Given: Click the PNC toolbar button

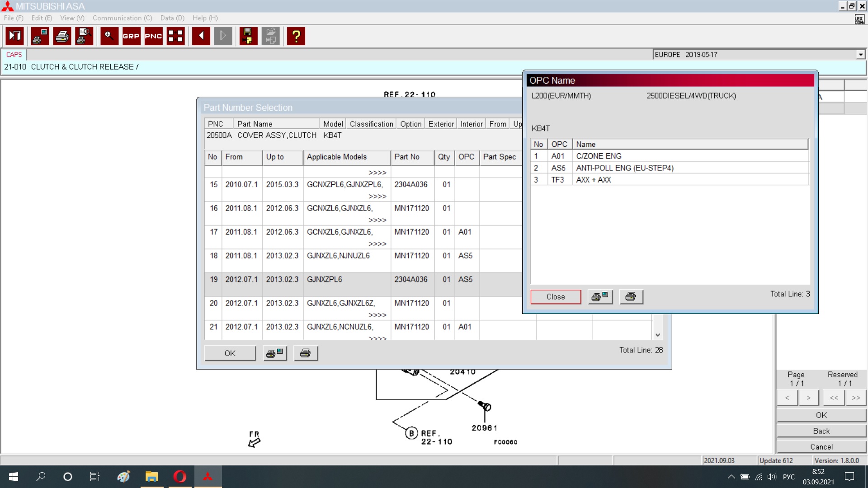Looking at the screenshot, I should tap(153, 36).
